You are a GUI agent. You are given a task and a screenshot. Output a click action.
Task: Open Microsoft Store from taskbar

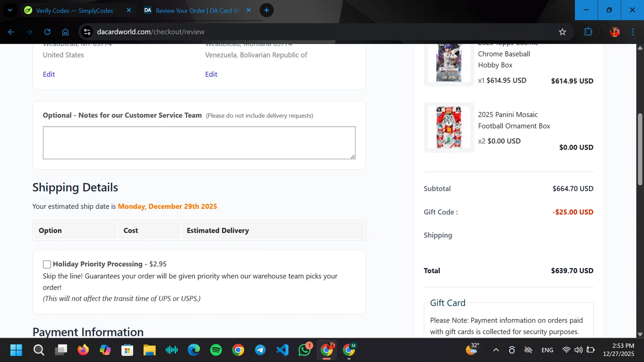(128, 350)
